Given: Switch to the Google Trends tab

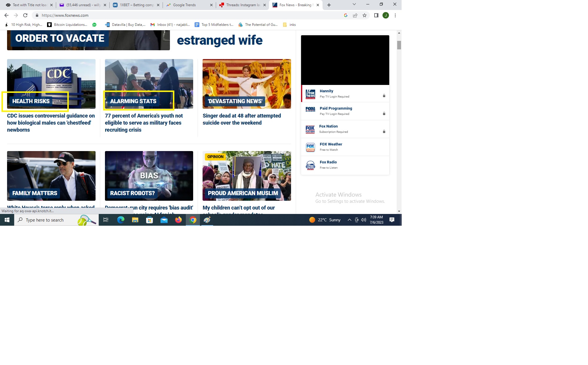Looking at the screenshot, I should (x=188, y=5).
